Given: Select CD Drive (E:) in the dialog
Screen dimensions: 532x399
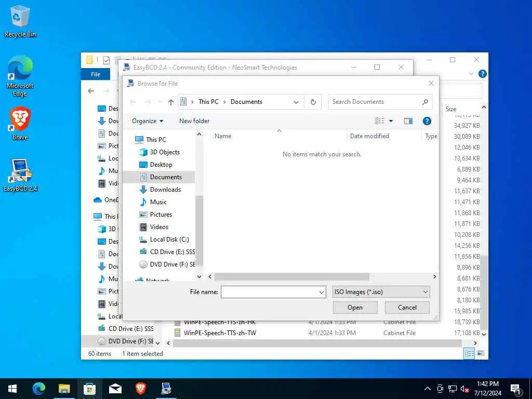Looking at the screenshot, I should (172, 252).
